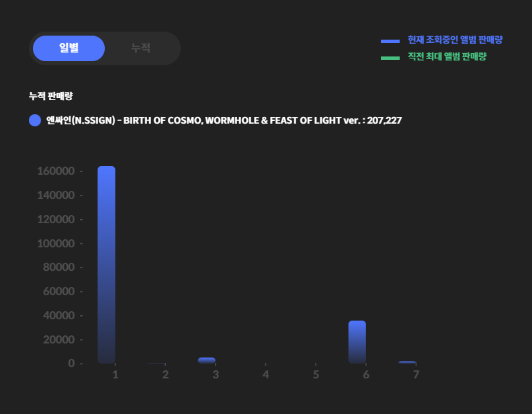Screen dimensions: 532x414
Task: Click the x-axis label 7
Action: point(416,374)
